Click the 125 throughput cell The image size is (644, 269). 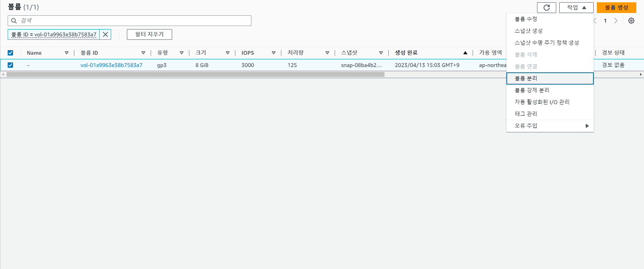tap(292, 65)
